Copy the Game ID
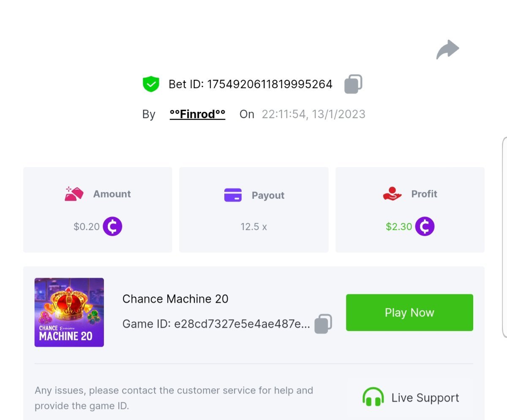The width and height of the screenshot is (507, 420). point(323,324)
